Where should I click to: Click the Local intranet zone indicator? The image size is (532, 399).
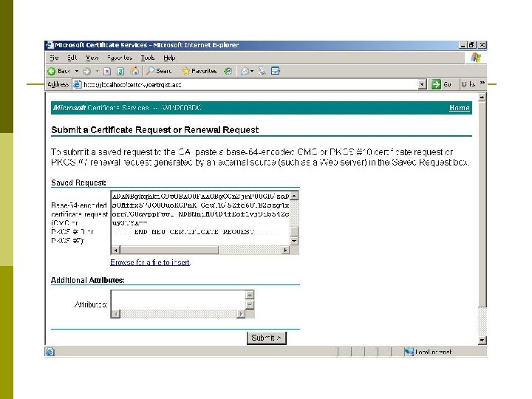(x=428, y=352)
